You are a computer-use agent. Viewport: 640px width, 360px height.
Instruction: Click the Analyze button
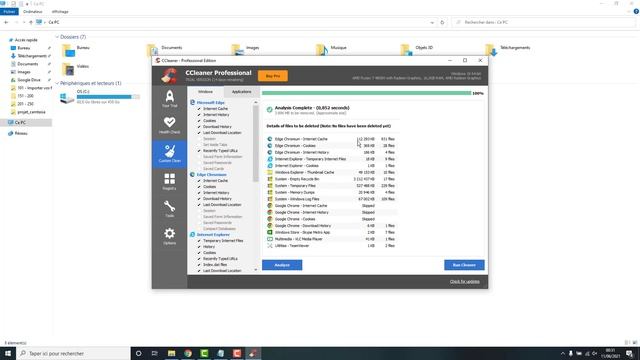point(282,265)
